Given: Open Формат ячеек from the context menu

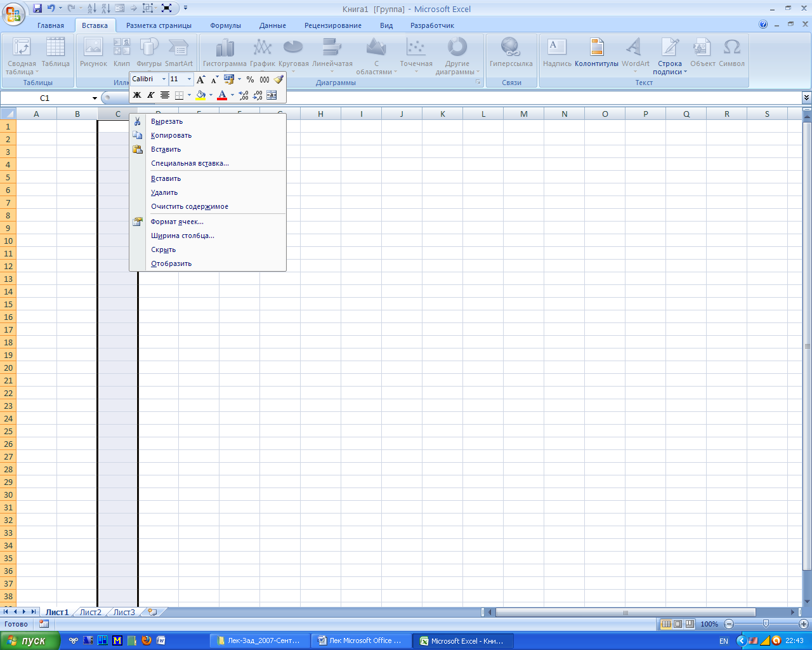Looking at the screenshot, I should (208, 222).
